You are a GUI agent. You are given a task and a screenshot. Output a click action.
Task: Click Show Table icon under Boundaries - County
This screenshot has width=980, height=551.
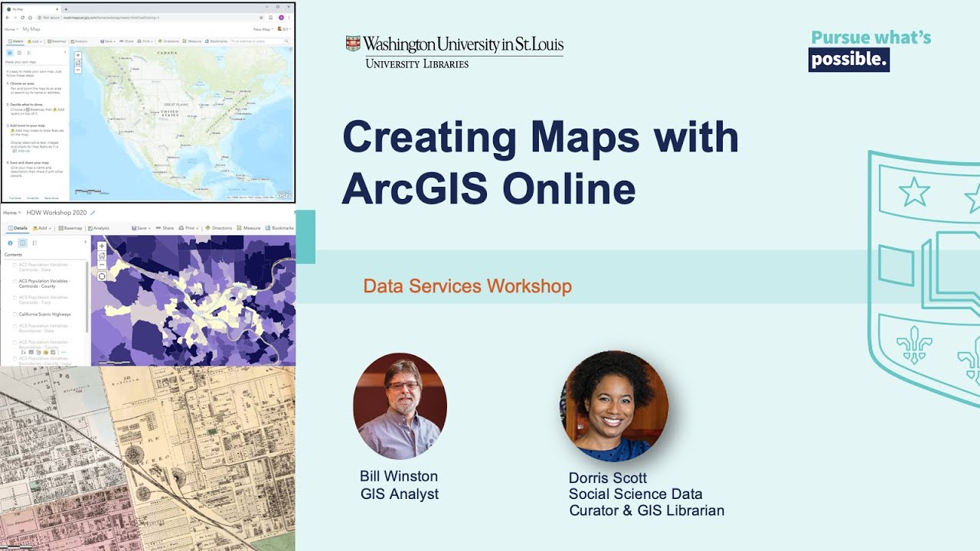[31, 352]
